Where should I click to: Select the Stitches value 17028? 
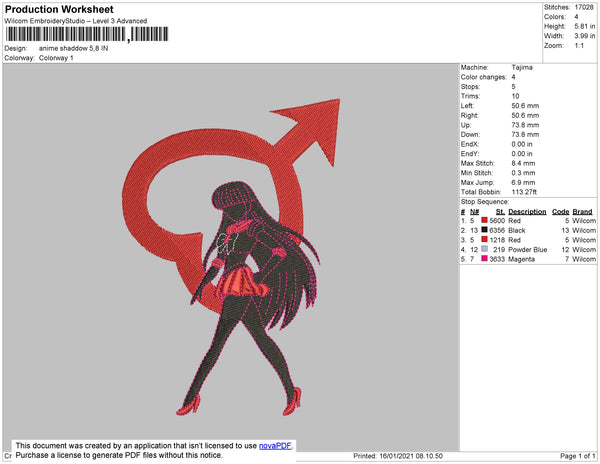584,7
